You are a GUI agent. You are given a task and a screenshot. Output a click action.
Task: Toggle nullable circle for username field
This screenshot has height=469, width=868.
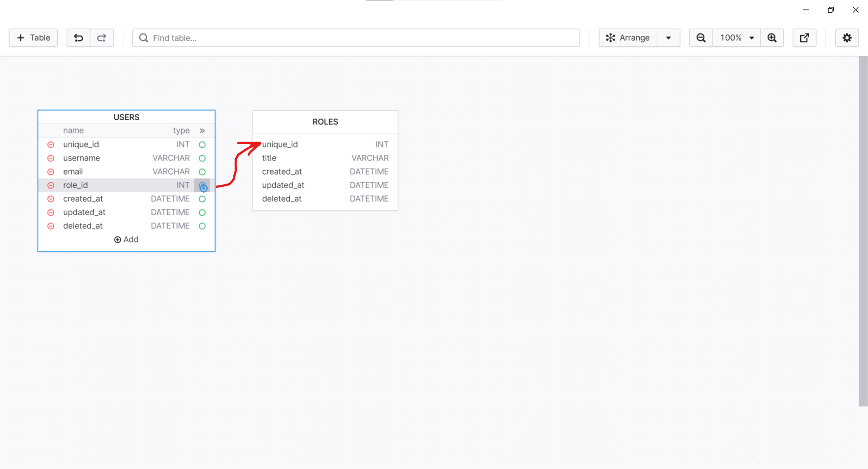pyautogui.click(x=202, y=158)
